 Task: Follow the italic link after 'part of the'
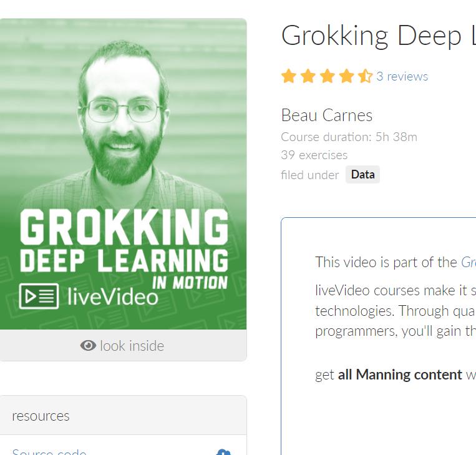(x=469, y=262)
